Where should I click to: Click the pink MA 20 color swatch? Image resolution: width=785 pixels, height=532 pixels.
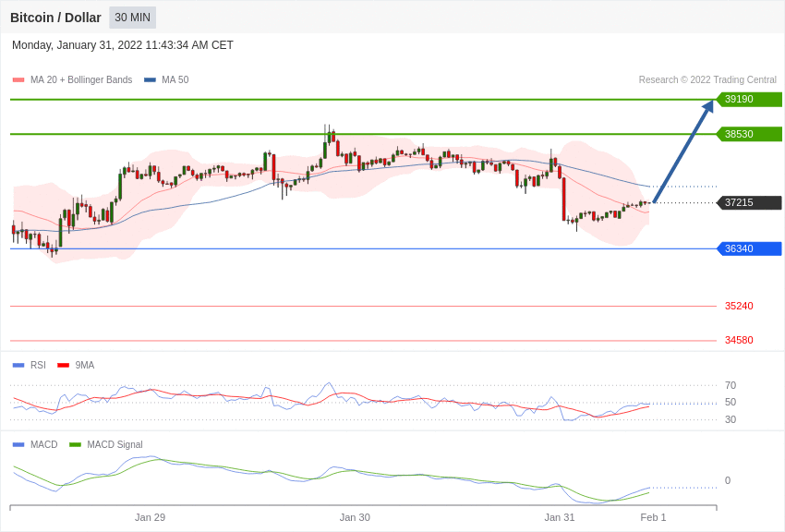(x=18, y=80)
